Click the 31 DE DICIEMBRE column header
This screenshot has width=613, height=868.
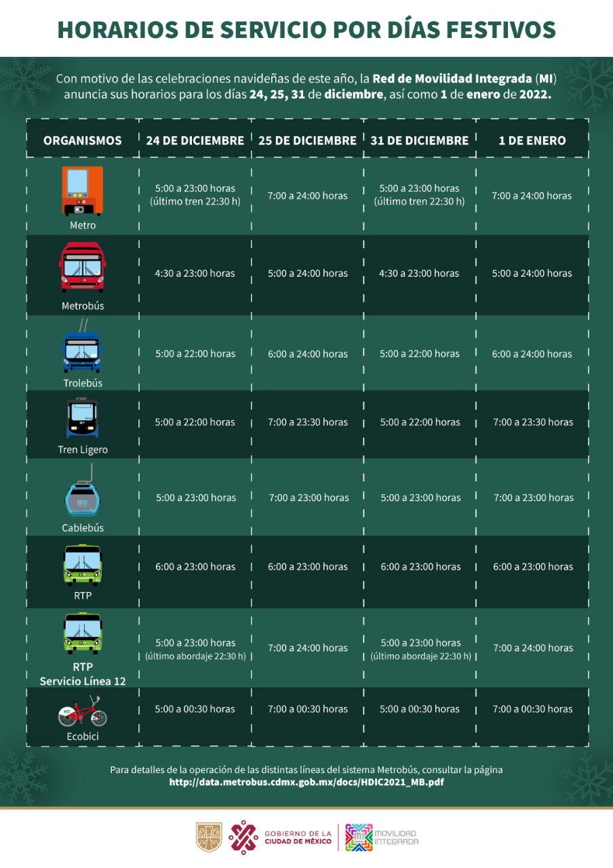pos(419,140)
